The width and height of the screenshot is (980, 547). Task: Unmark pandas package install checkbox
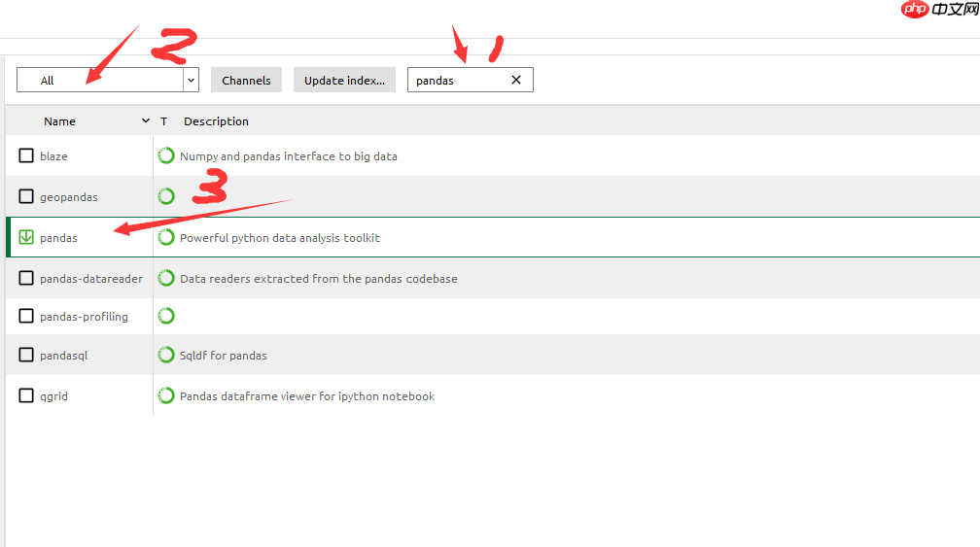pyautogui.click(x=26, y=237)
